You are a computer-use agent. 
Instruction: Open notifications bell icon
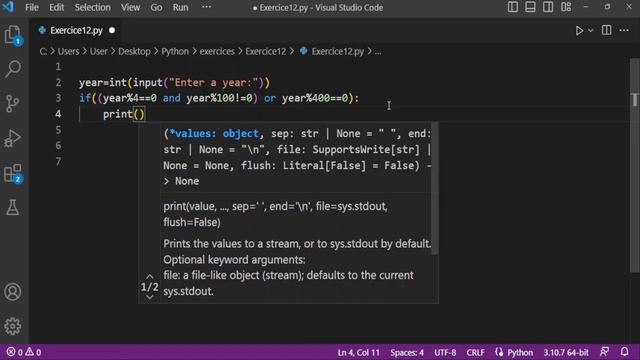click(624, 352)
